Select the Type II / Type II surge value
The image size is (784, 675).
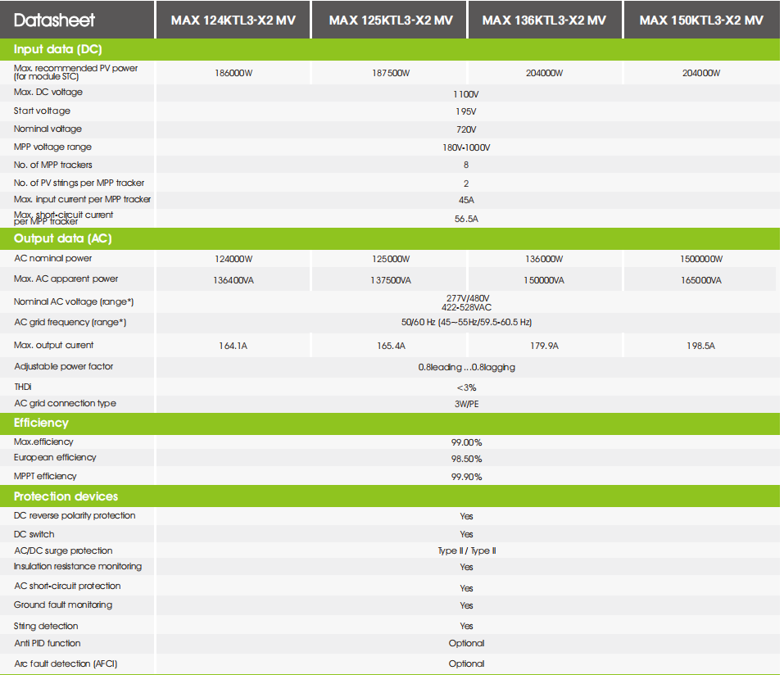pyautogui.click(x=466, y=551)
